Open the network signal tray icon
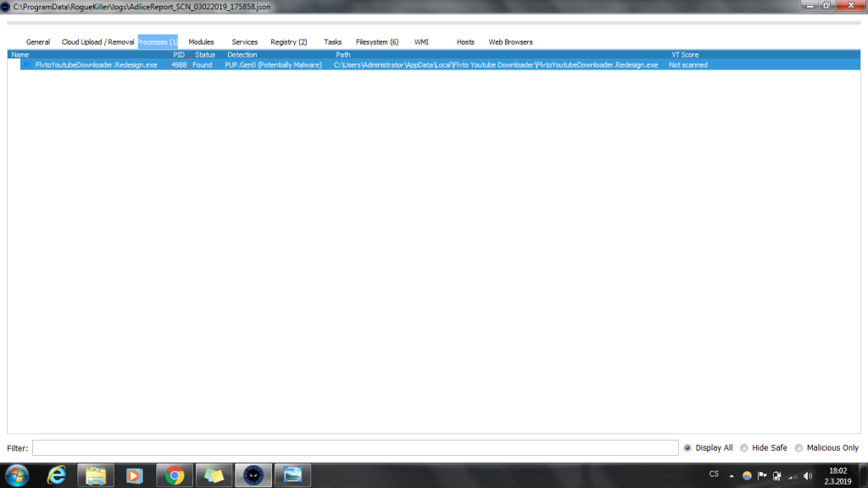 pyautogui.click(x=793, y=476)
